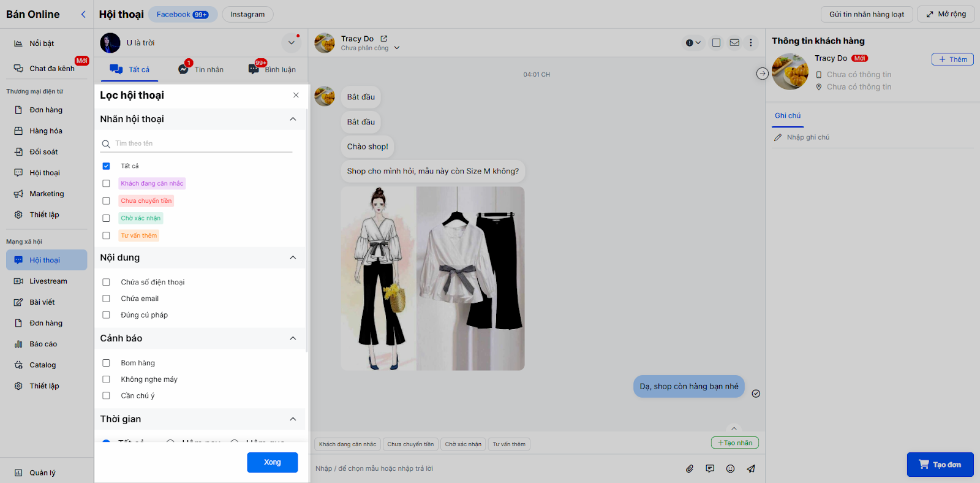Open the quick reply templates icon
Viewport: 980px width, 483px height.
pos(710,469)
